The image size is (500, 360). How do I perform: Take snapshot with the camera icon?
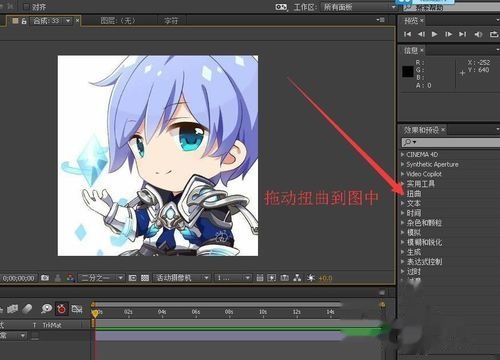(x=45, y=278)
